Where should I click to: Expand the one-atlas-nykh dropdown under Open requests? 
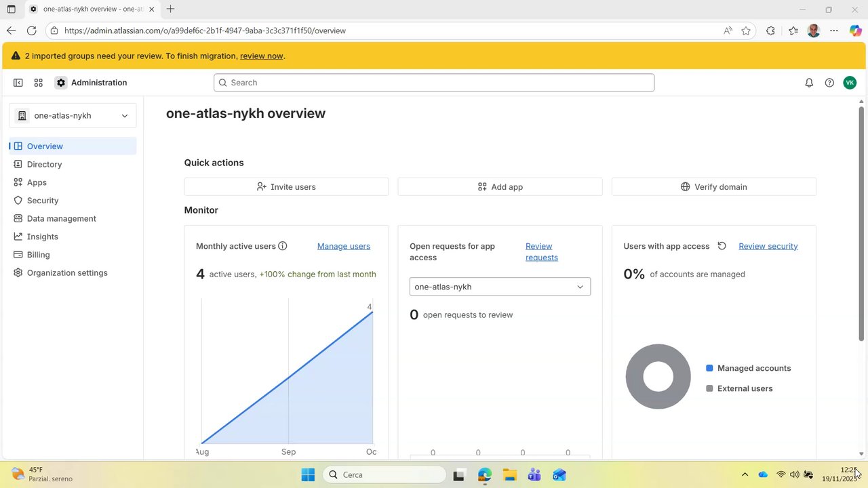click(500, 287)
